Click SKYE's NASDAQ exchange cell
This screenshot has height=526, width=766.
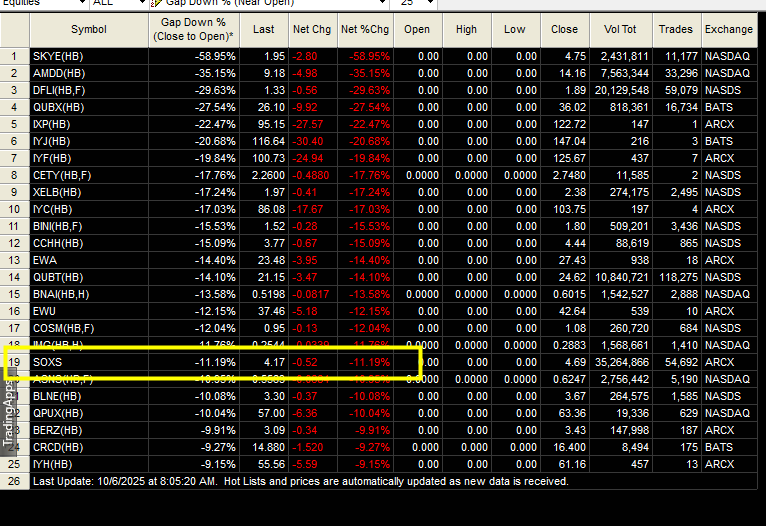730,56
